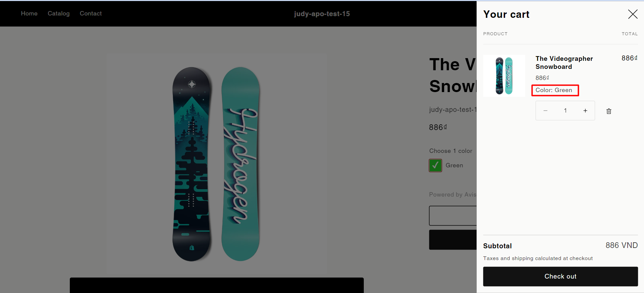Increase quantity with the plus icon
Screen dimensions: 644x293
click(x=585, y=111)
